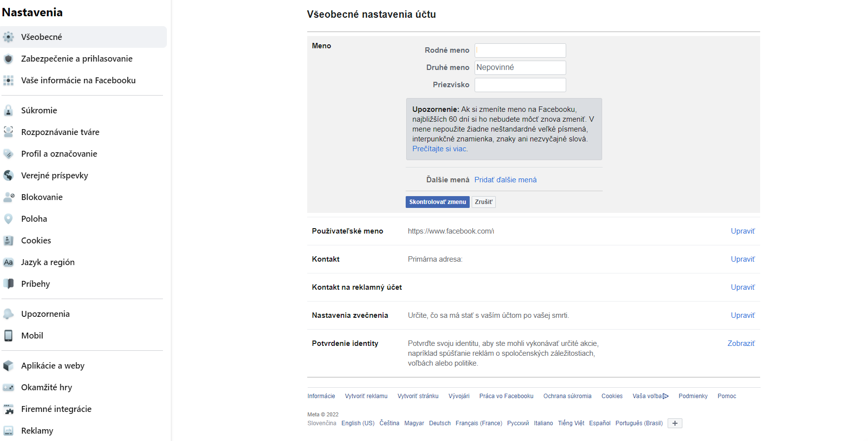Select the blocked user icon beside Blokovanie

(x=8, y=197)
